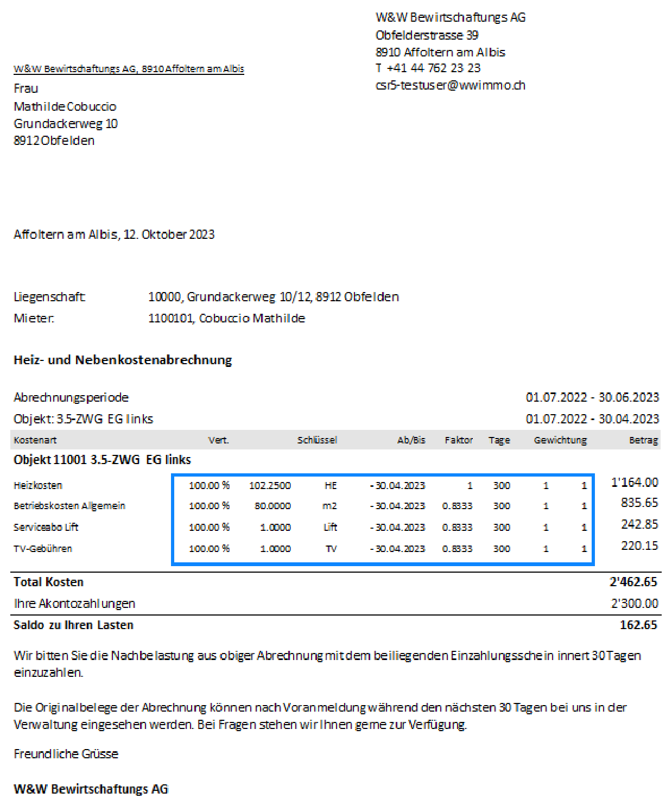This screenshot has height=799, width=672.
Task: Click recipient city '8912 Obfelden'
Action: tap(54, 141)
